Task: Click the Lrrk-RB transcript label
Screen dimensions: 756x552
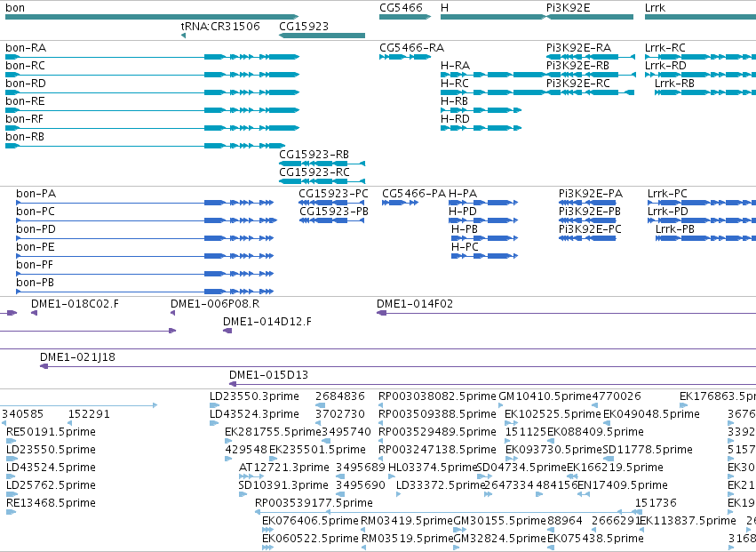Action: point(674,84)
